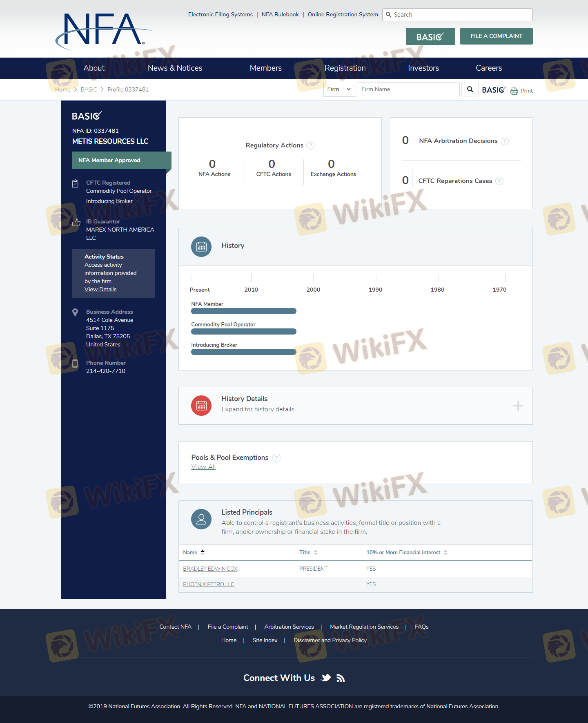Click the NFA Arbitration Decisions help icon
The width and height of the screenshot is (588, 723).
tap(505, 141)
